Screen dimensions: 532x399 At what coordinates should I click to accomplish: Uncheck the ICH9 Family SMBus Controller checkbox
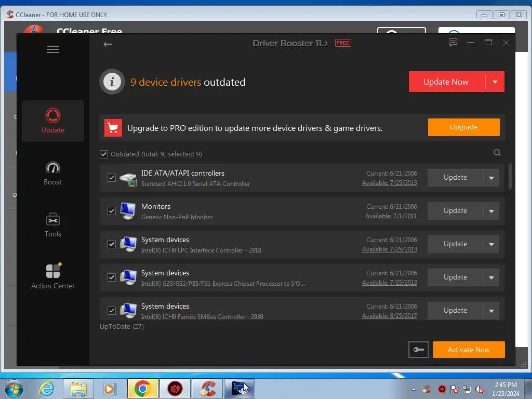[x=112, y=311]
